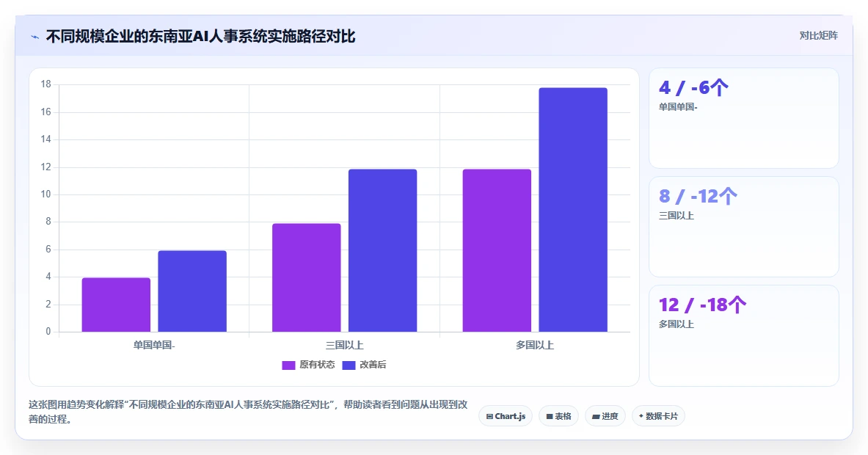Click the 单国单国- caption in first card
The width and height of the screenshot is (868, 455).
[x=677, y=107]
